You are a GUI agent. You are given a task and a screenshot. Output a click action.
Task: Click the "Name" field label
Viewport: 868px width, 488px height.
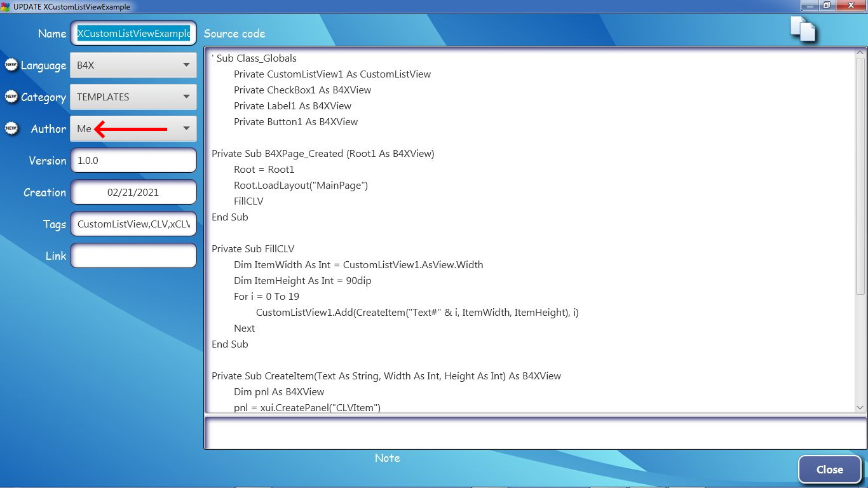click(52, 34)
